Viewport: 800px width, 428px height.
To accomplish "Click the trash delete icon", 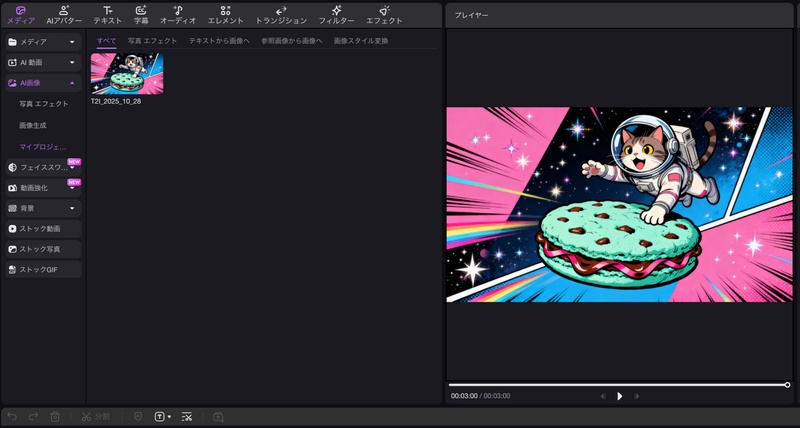I will pos(55,417).
